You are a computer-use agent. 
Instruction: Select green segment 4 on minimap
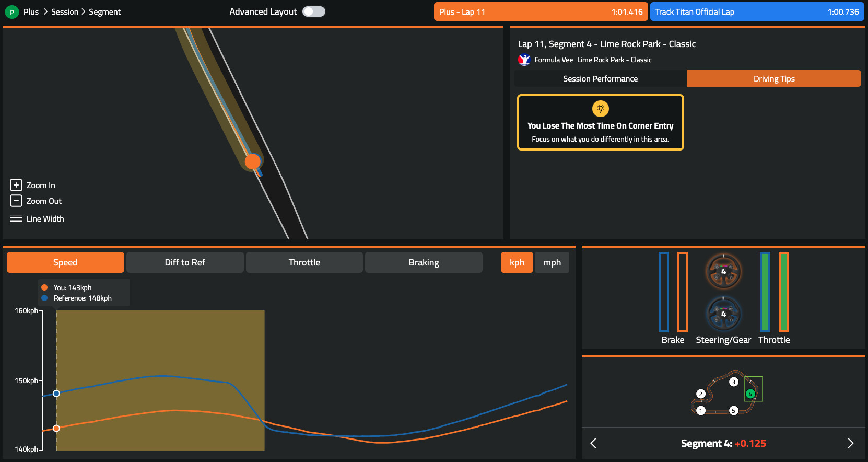click(750, 394)
